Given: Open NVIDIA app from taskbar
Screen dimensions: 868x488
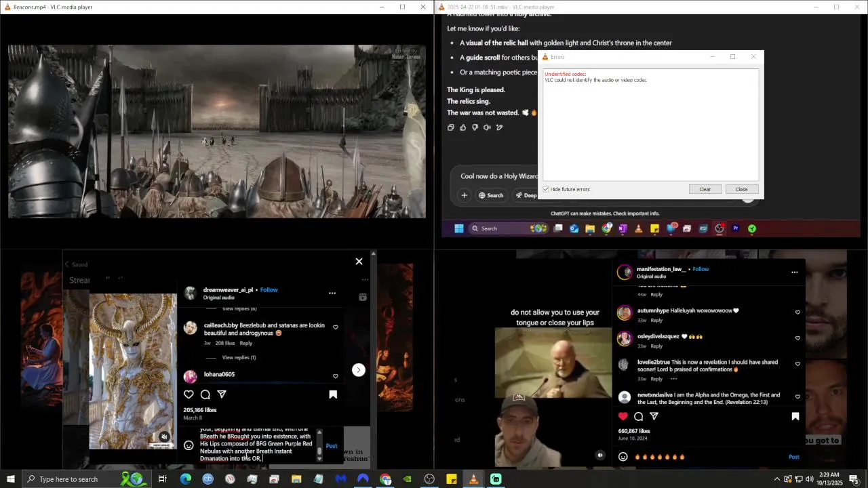Looking at the screenshot, I should coord(407,479).
